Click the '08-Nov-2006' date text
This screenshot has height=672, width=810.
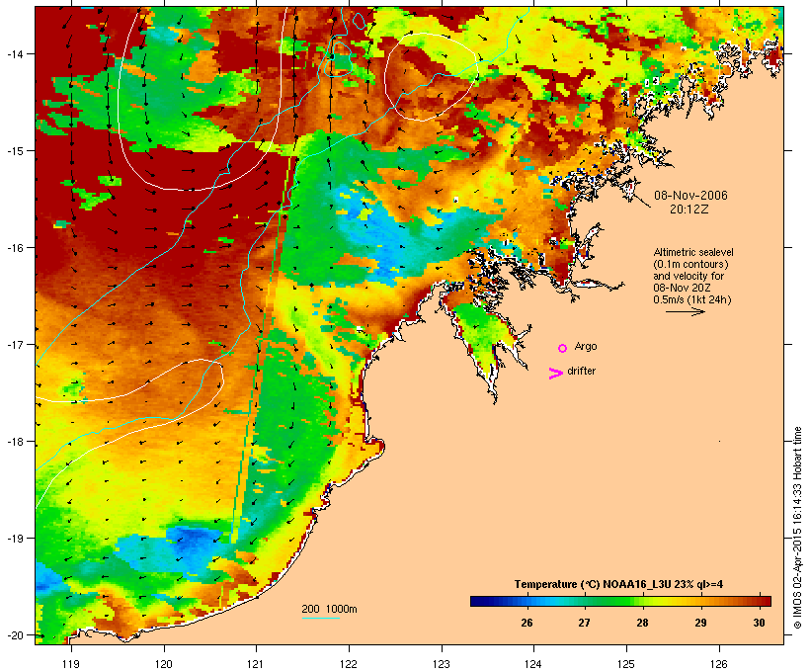point(690,196)
